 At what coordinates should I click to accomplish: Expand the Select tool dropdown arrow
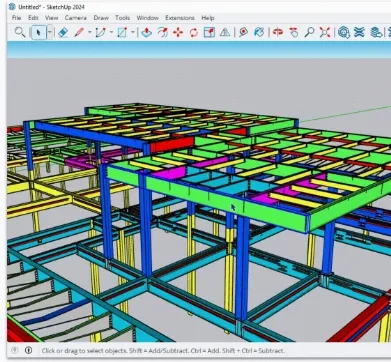[x=50, y=32]
